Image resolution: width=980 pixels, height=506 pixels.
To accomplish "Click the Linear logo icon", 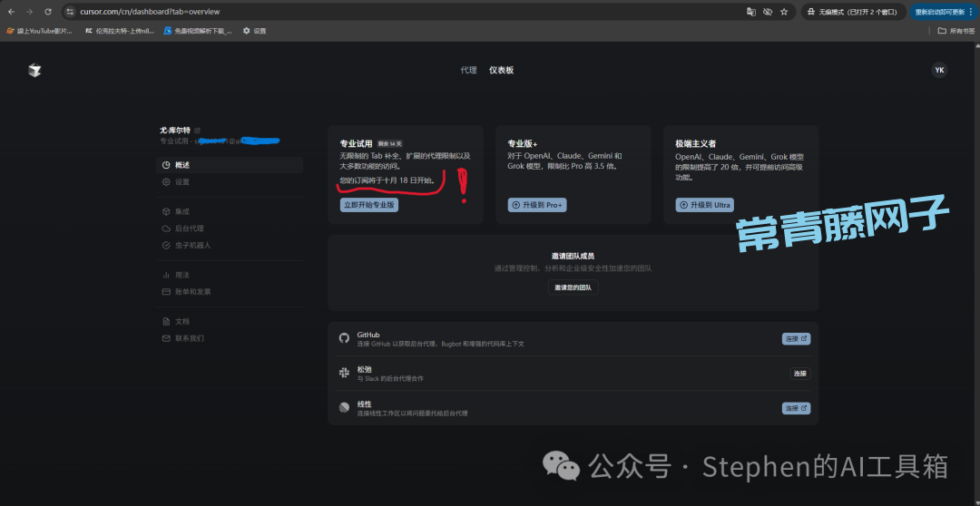I will (344, 408).
